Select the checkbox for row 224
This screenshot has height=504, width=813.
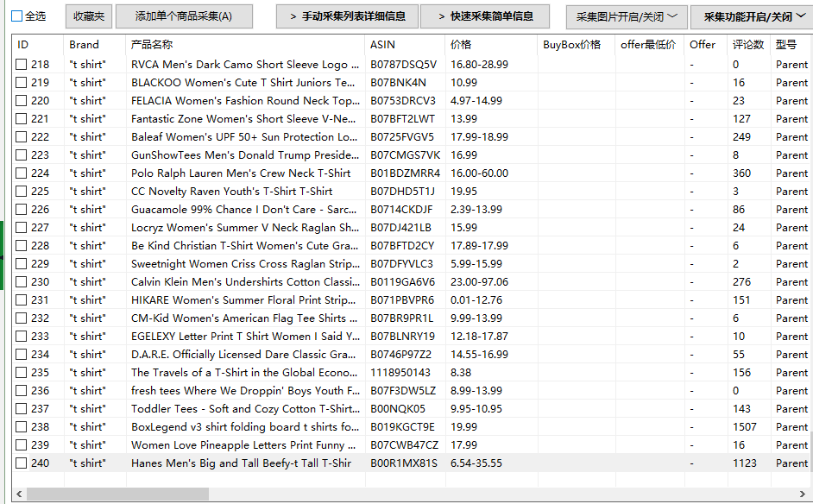tap(21, 173)
